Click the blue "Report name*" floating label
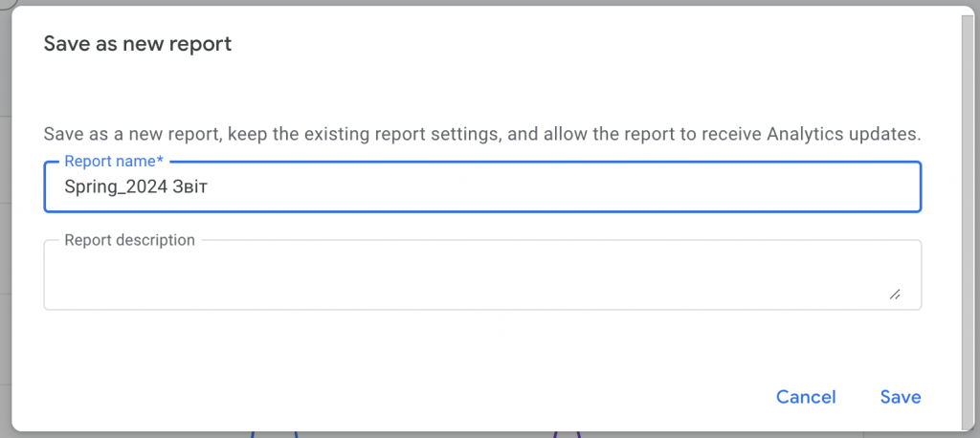 pyautogui.click(x=114, y=162)
